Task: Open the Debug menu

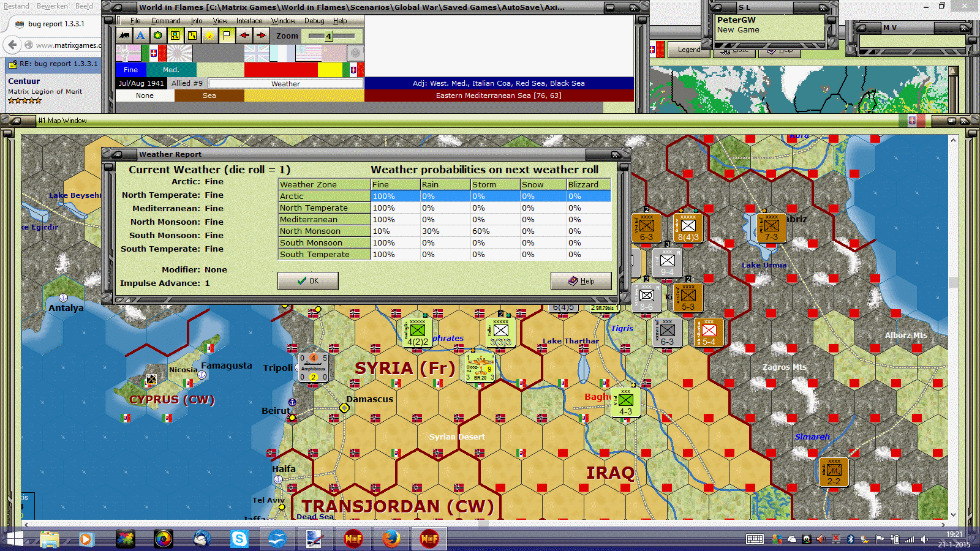Action: tap(314, 21)
